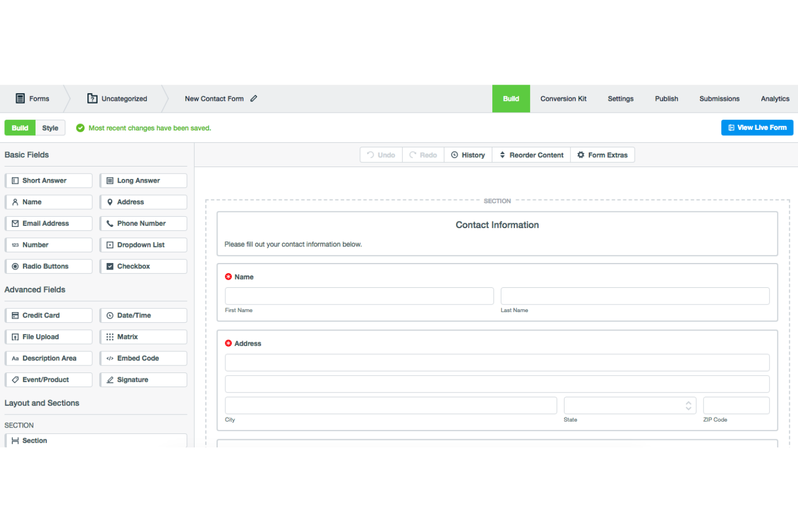This screenshot has width=798, height=532.
Task: Add a File Upload field
Action: point(49,336)
